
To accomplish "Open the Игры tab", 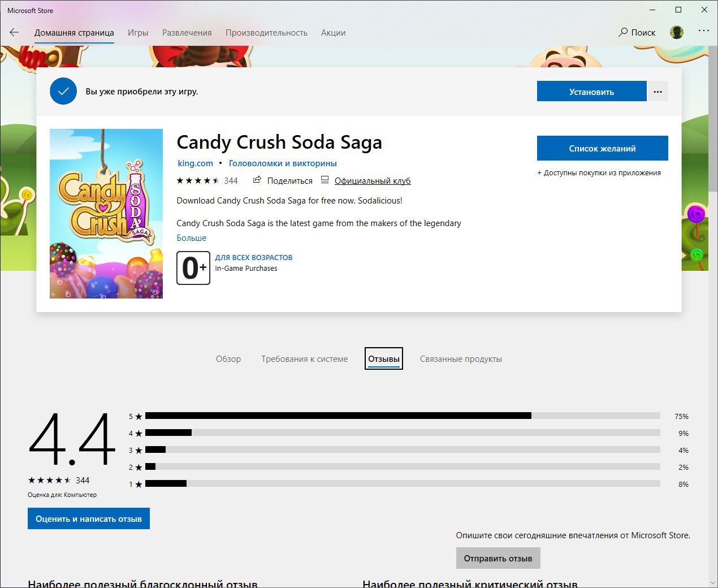I will pyautogui.click(x=138, y=33).
